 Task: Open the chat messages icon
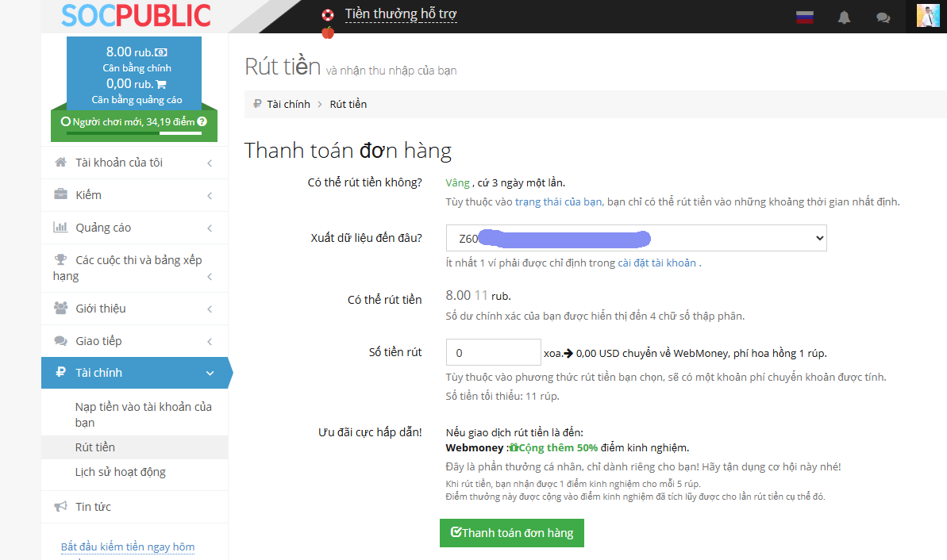click(883, 17)
